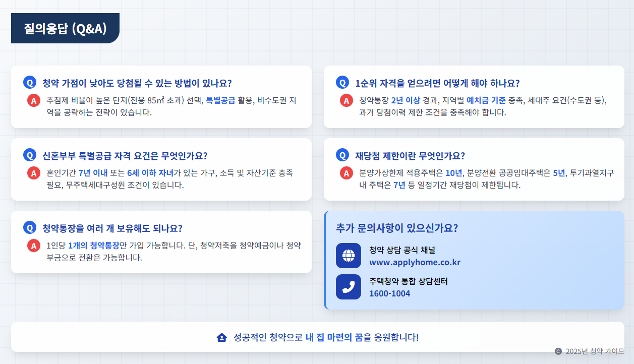Click the Q icon beside 1순위 자격 question

click(342, 83)
